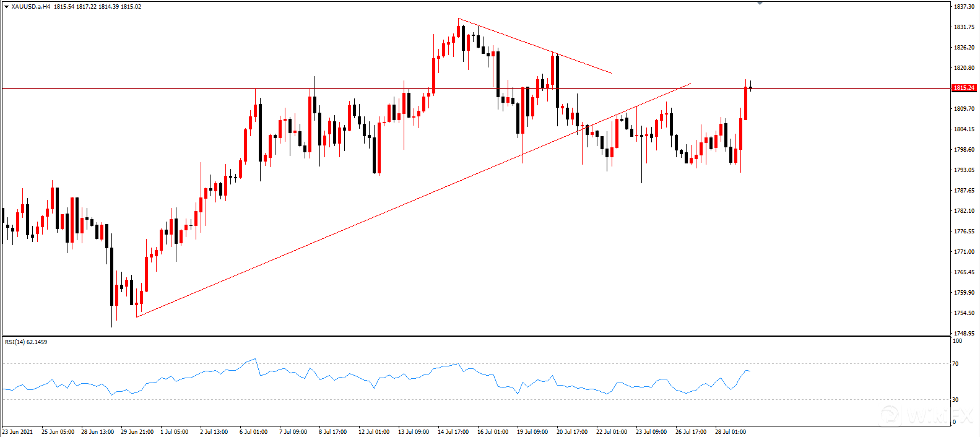Screen dimensions: 980x437
Task: Click the 23 Jun 2021 date label
Action: point(18,431)
